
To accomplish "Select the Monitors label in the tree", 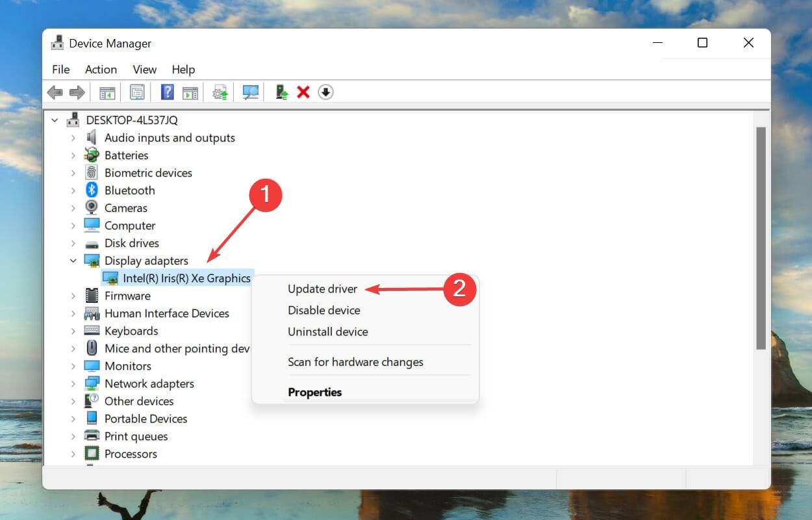I will pyautogui.click(x=128, y=366).
